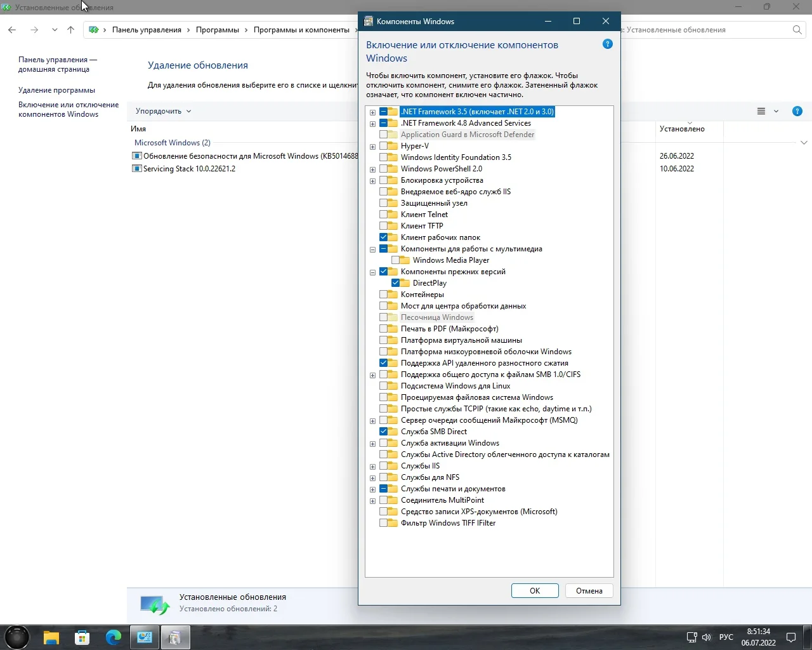Launch Microsoft Edge from the taskbar
Screen dimensions: 812x650
click(114, 637)
